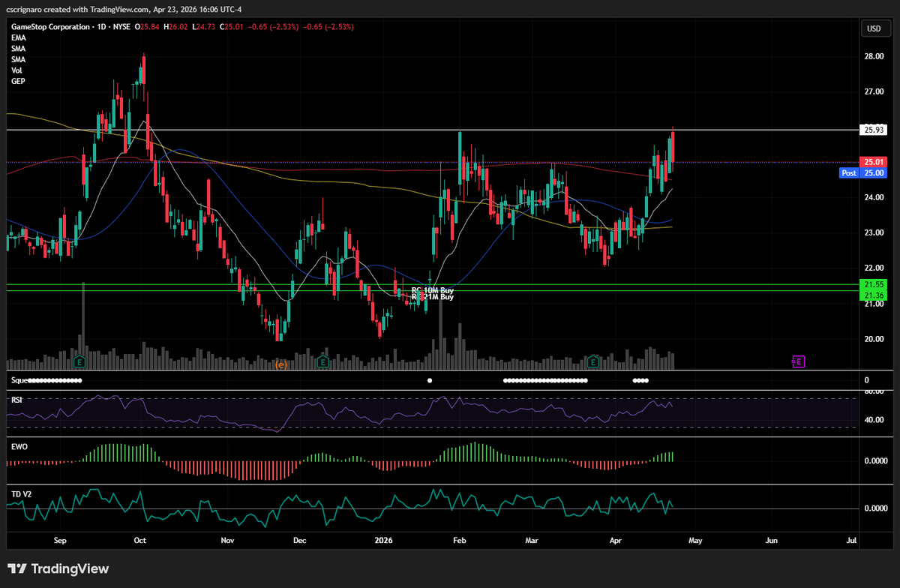Click the Jul label on the time axis
The image size is (900, 588).
851,540
